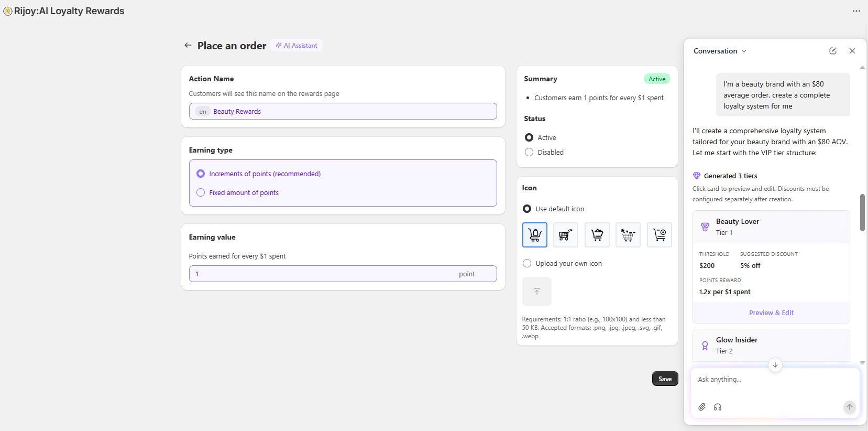Image resolution: width=868 pixels, height=431 pixels.
Task: Click the upload icon placeholder box
Action: coord(537,292)
